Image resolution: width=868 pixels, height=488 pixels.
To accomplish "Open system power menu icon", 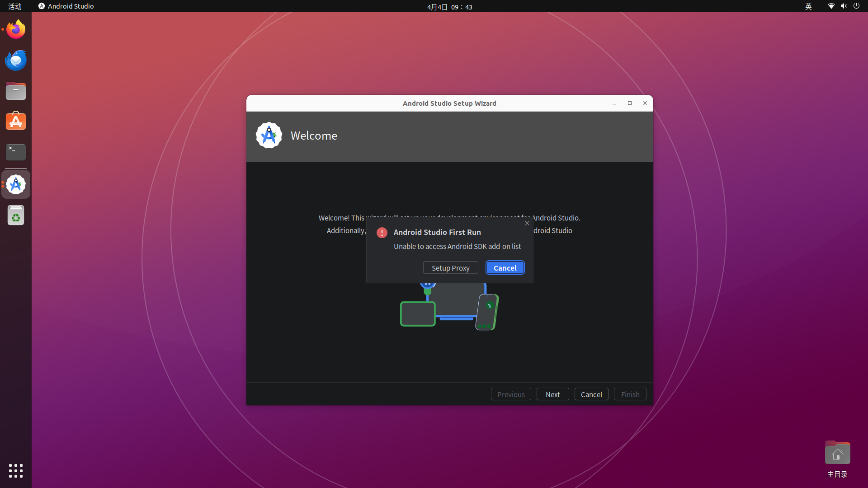I will [856, 6].
